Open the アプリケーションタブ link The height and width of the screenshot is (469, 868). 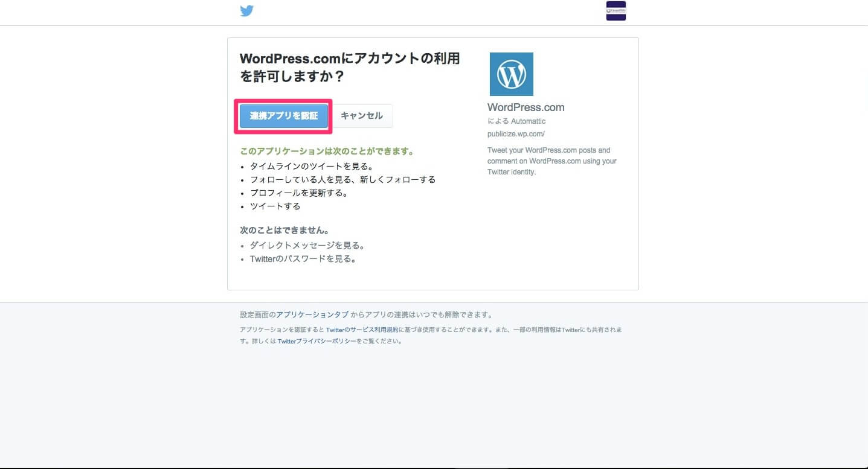pyautogui.click(x=312, y=314)
